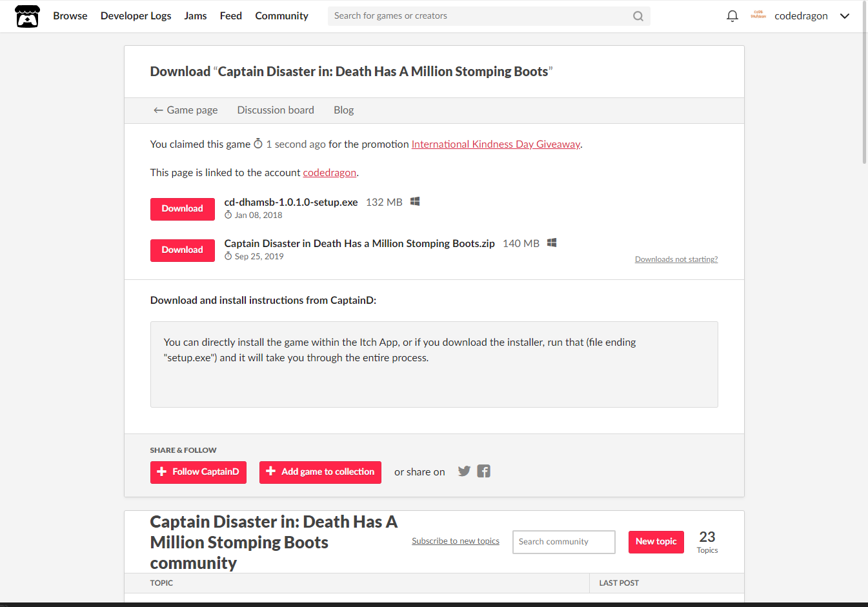Share on Facebook icon

(x=484, y=471)
